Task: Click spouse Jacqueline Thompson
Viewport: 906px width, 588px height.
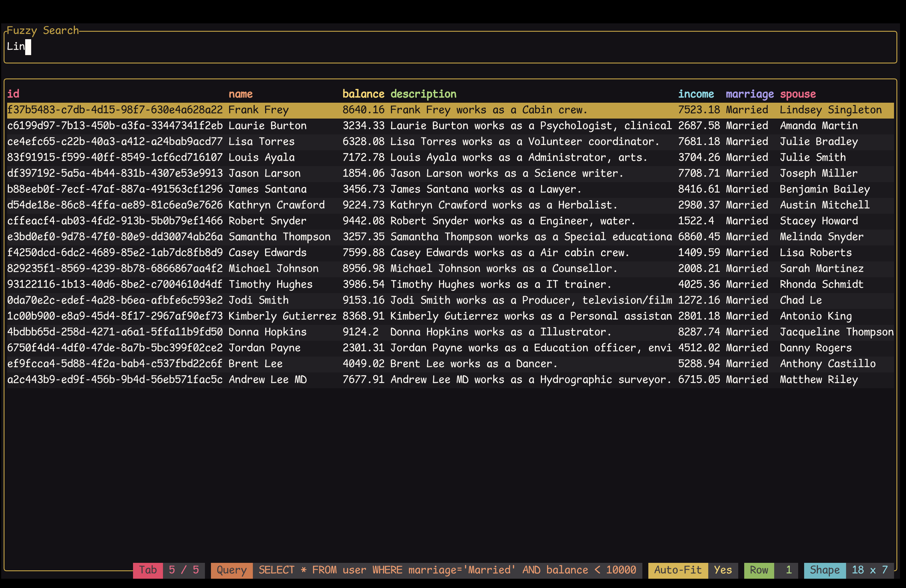Action: click(x=837, y=332)
